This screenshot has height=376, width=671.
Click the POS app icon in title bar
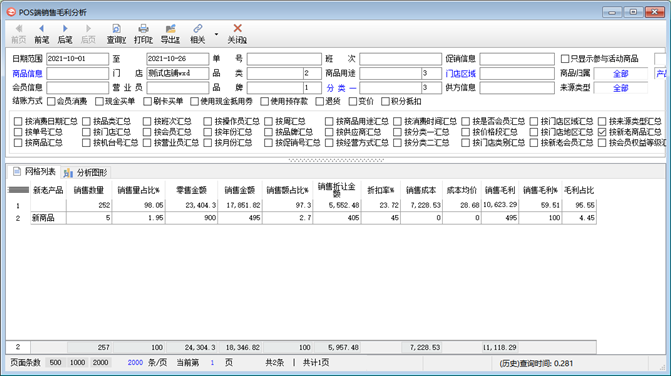(11, 12)
